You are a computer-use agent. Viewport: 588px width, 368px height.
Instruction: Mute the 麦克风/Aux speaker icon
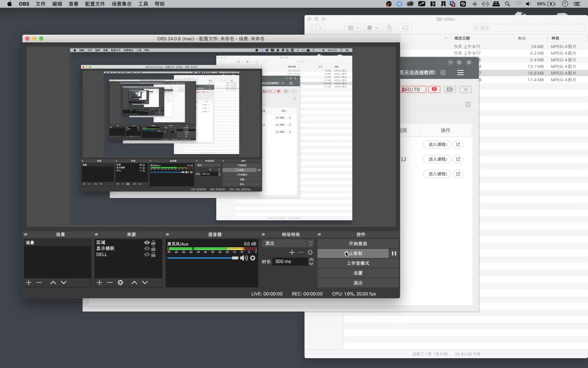(244, 258)
